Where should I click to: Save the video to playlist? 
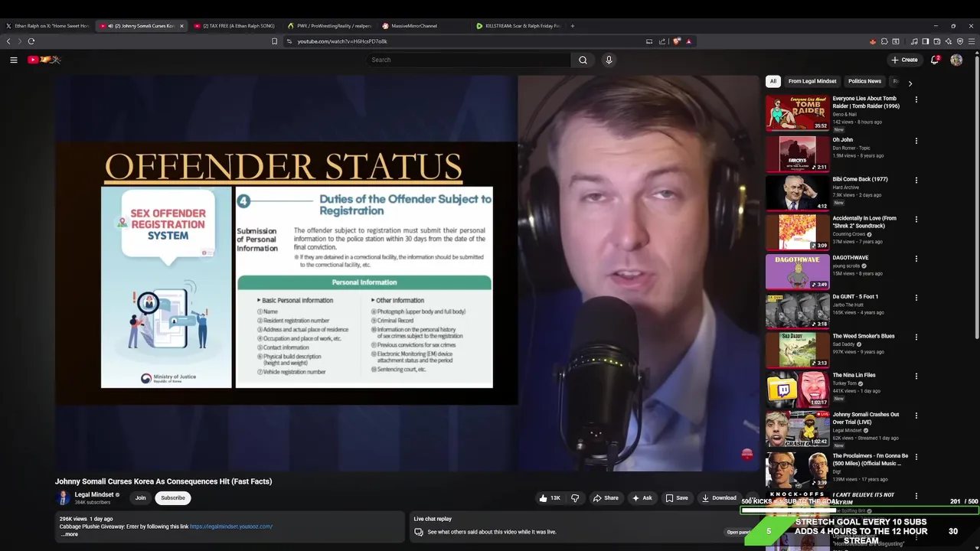coord(677,498)
